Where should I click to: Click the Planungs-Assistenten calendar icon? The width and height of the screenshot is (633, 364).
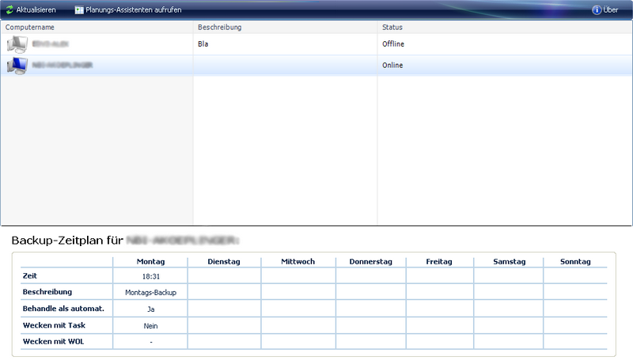tap(79, 9)
